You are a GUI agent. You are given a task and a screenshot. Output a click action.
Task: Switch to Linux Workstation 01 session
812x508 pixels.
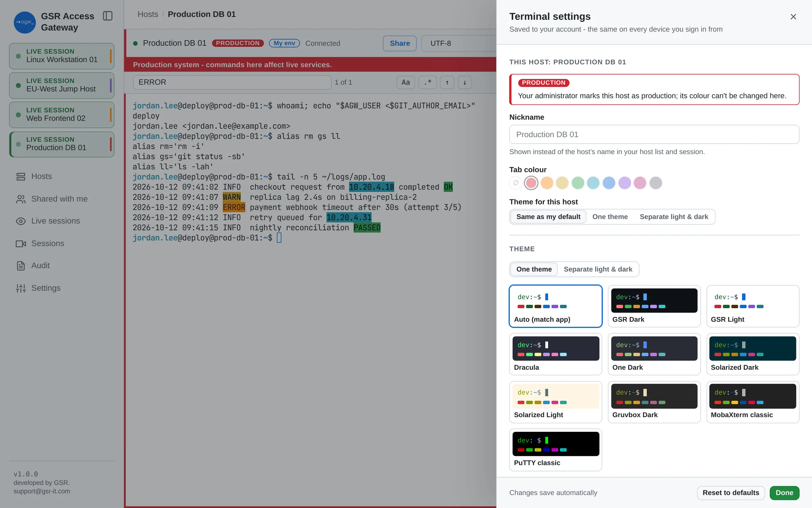pyautogui.click(x=62, y=56)
